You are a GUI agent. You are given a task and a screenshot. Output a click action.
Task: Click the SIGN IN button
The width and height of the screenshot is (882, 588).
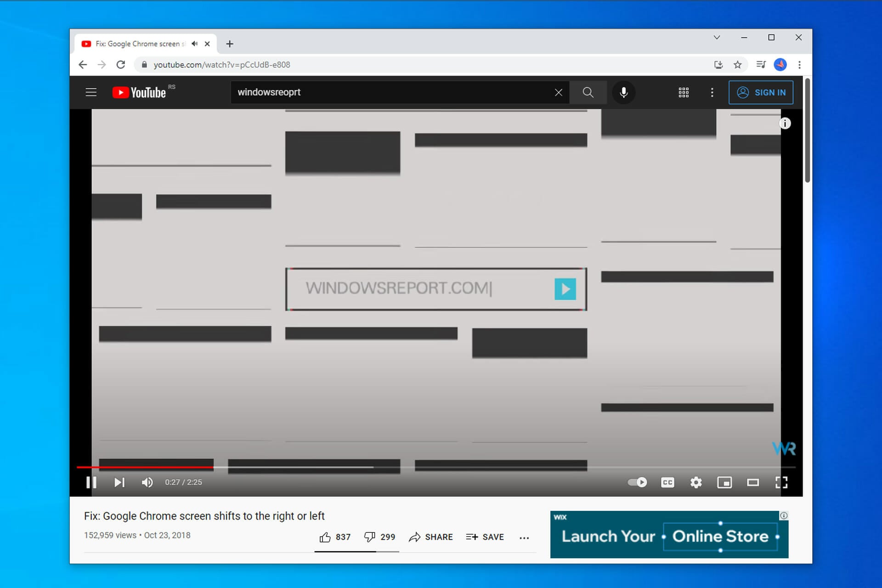click(x=761, y=92)
